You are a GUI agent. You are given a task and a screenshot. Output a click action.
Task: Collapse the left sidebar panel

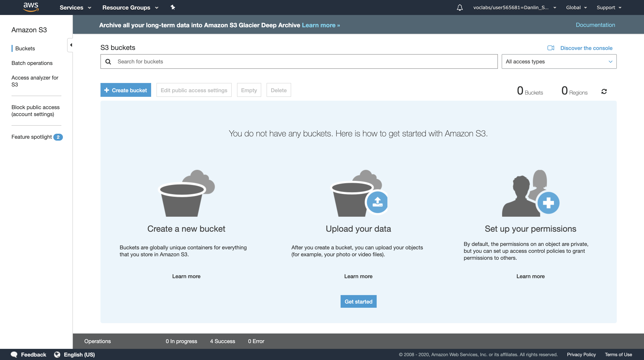[x=71, y=45]
